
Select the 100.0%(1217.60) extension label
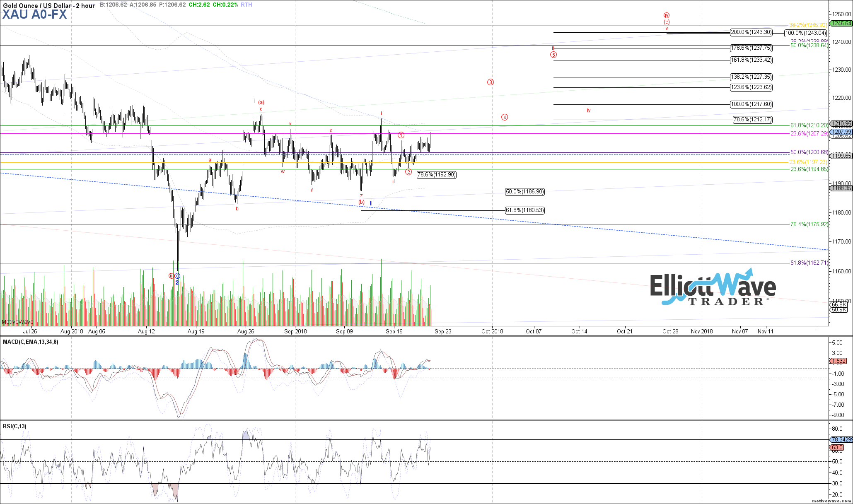tap(751, 104)
